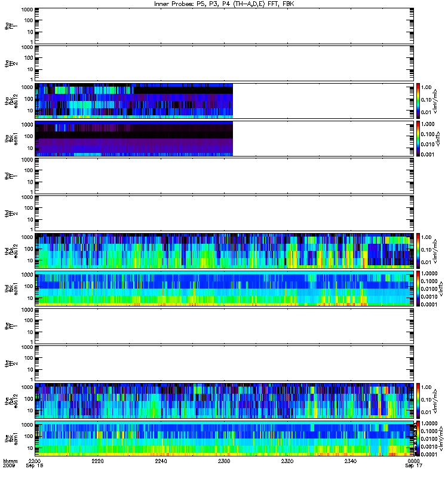The height and width of the screenshot is (478, 448).
Task: Click the 2240 time axis label
Action: (161, 461)
